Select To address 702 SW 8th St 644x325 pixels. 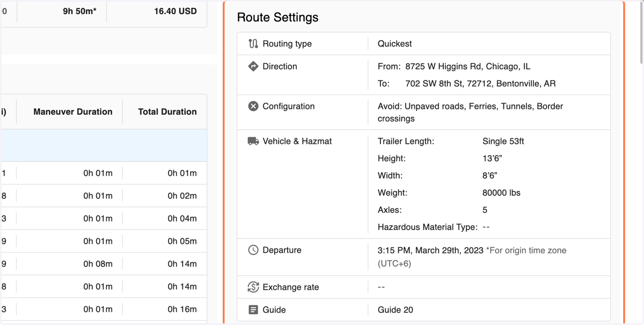tap(481, 84)
